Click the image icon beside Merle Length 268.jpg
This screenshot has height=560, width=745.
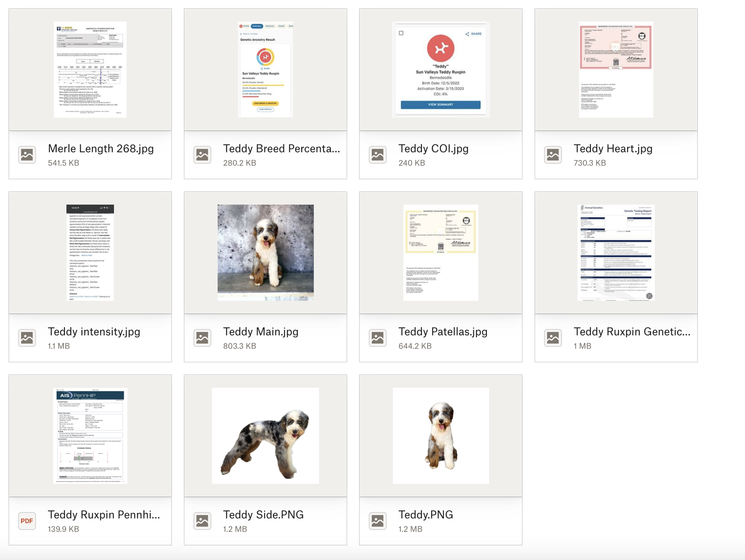click(27, 155)
